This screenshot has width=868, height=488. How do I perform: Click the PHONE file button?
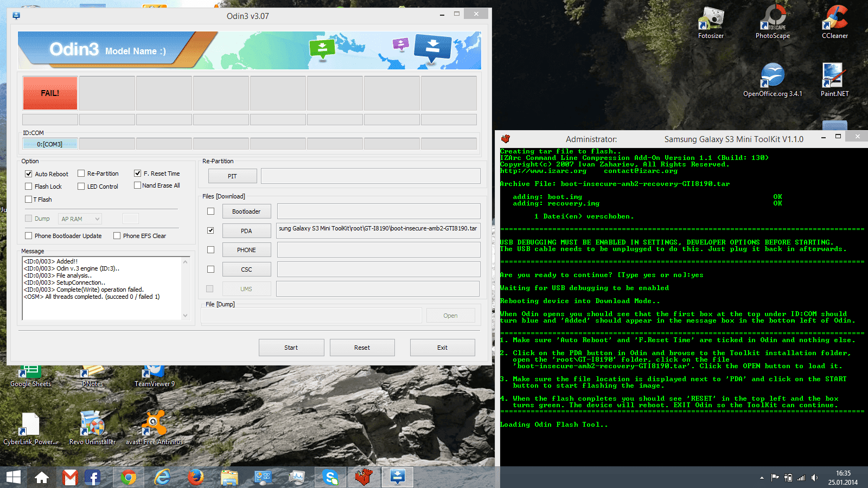246,250
